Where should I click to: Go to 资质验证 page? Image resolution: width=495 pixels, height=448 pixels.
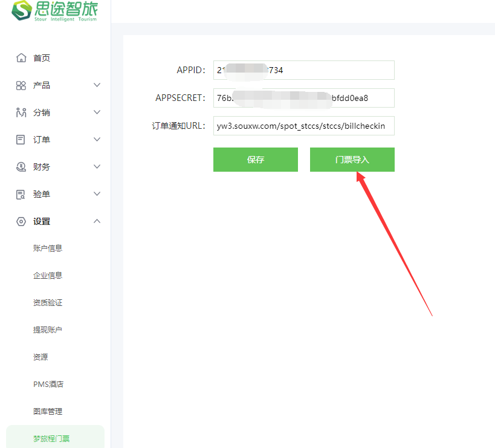(48, 303)
